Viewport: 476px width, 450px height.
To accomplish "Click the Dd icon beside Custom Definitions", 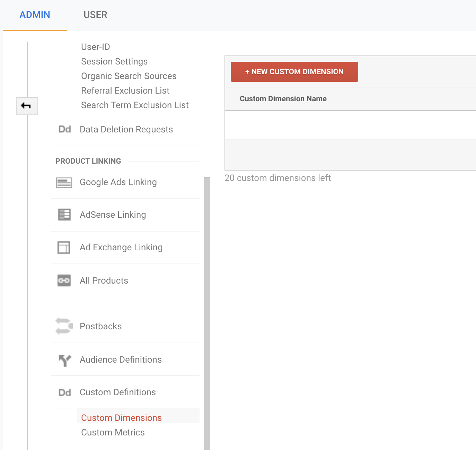I will [x=65, y=392].
